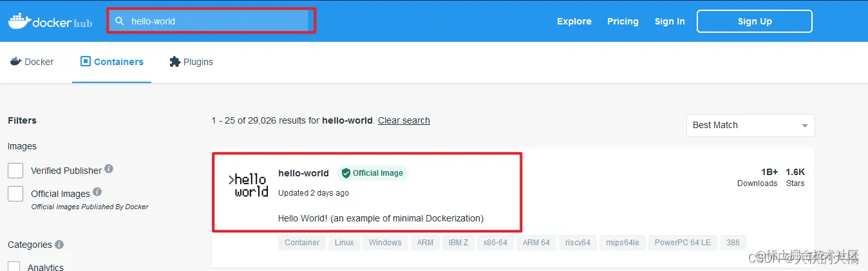The image size is (868, 271).
Task: Click the Docker whale tab icon
Action: tap(15, 62)
